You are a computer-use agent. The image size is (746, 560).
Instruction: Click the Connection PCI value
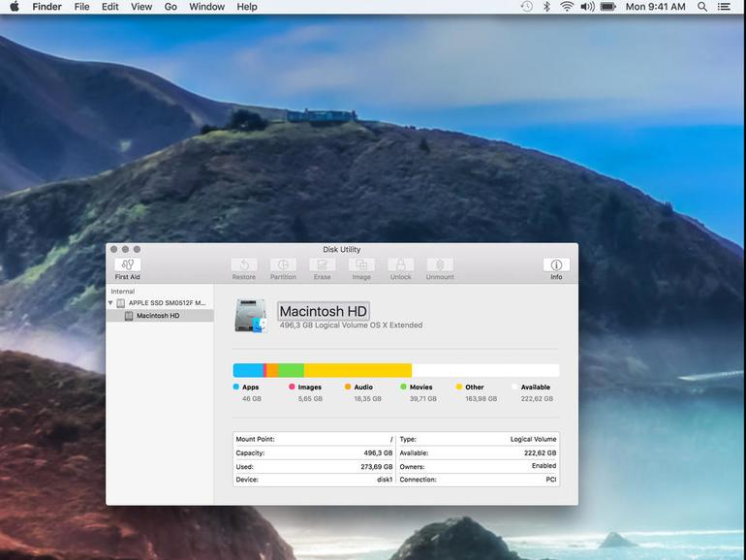(x=551, y=480)
